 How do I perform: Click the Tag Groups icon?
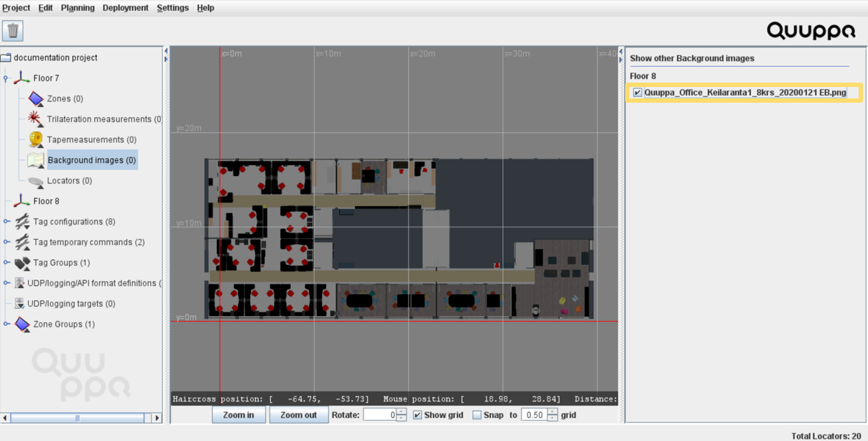click(22, 263)
